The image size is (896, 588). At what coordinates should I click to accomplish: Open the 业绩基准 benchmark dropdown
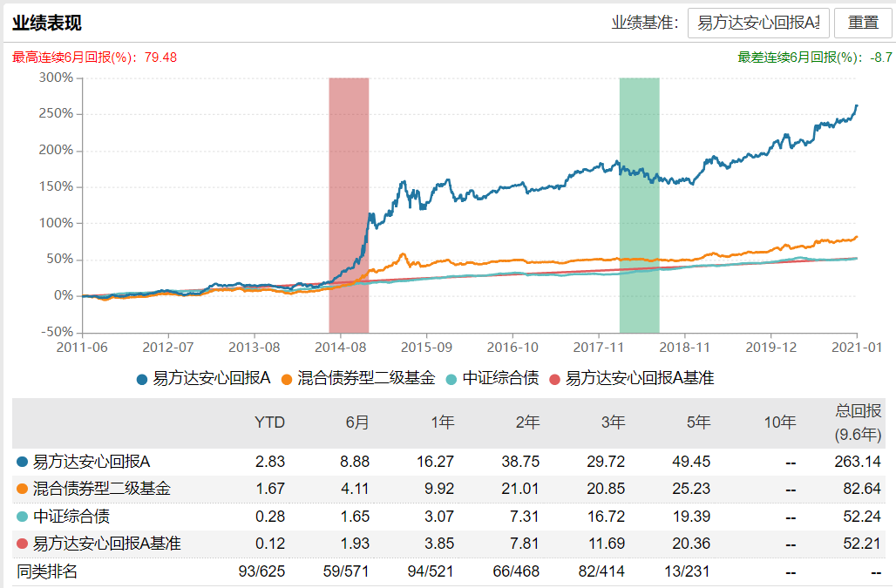[757, 23]
